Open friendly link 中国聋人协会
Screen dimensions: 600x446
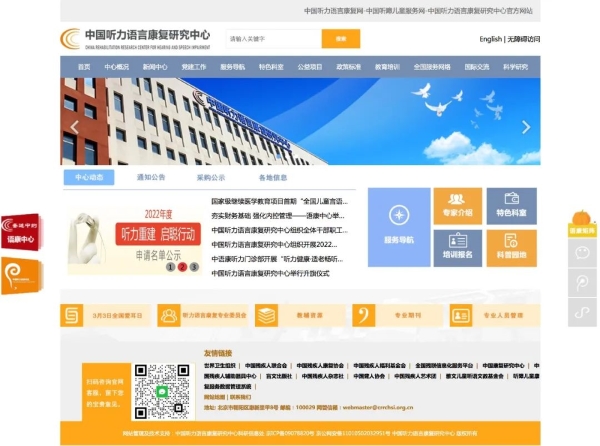click(x=369, y=376)
